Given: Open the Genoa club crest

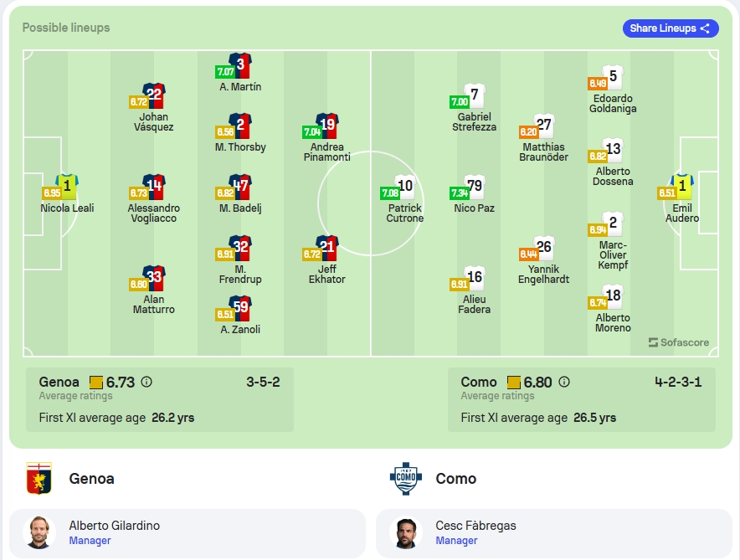Looking at the screenshot, I should pyautogui.click(x=39, y=478).
